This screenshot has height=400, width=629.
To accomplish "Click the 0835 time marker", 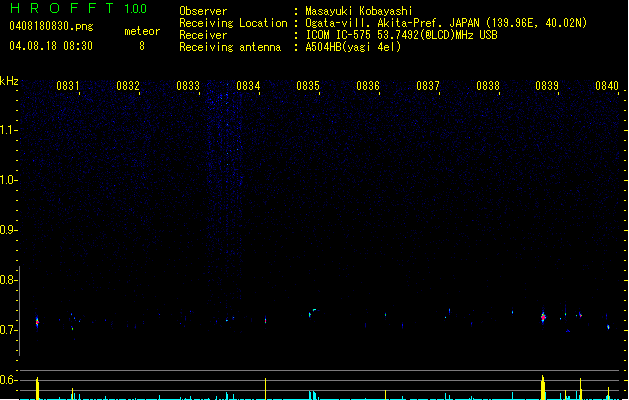I will (x=308, y=86).
